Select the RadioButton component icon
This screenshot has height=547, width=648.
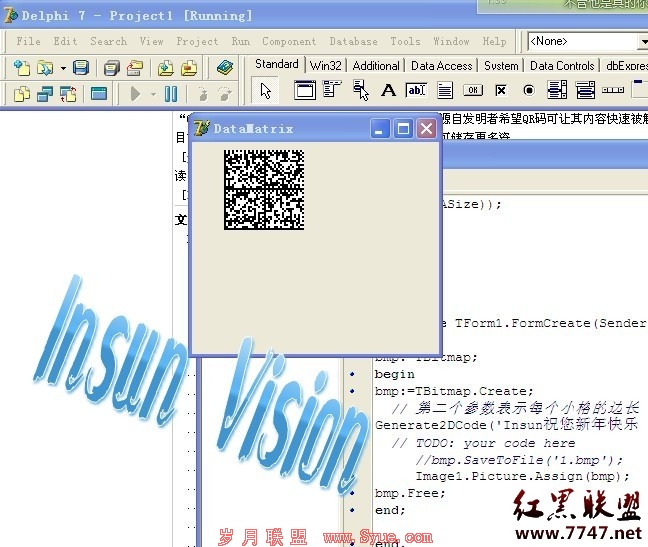click(529, 90)
